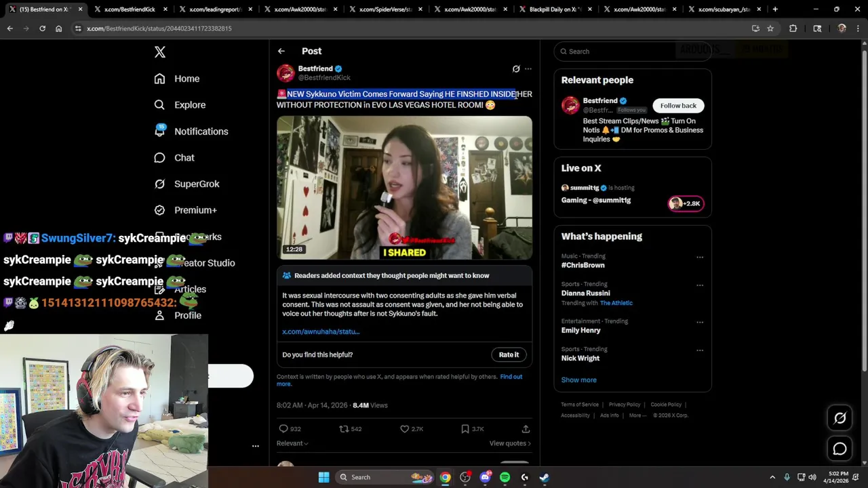Image resolution: width=868 pixels, height=488 pixels.
Task: Open the post's three-dot More menu
Action: [x=528, y=68]
